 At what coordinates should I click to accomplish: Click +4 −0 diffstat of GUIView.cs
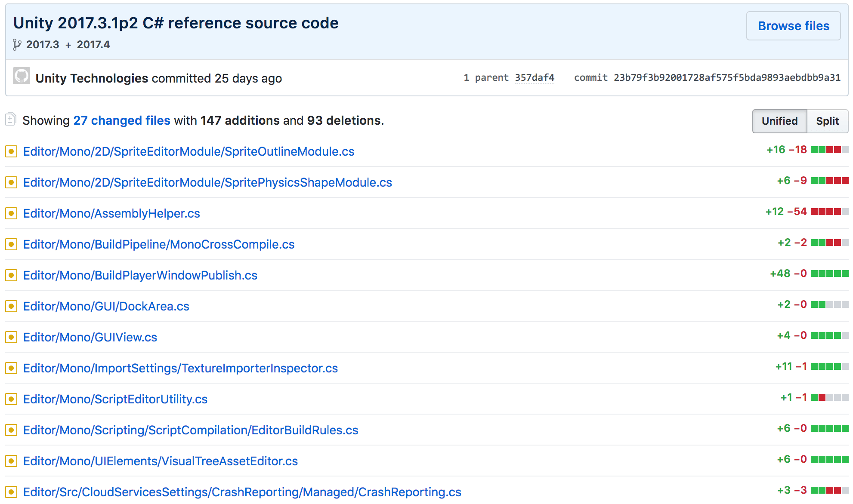[813, 335]
